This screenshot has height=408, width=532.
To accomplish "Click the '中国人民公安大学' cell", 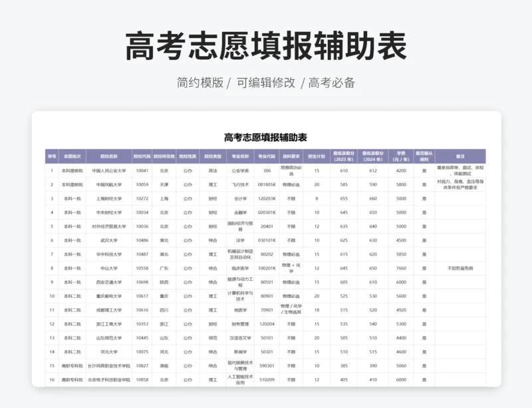I will (109, 171).
